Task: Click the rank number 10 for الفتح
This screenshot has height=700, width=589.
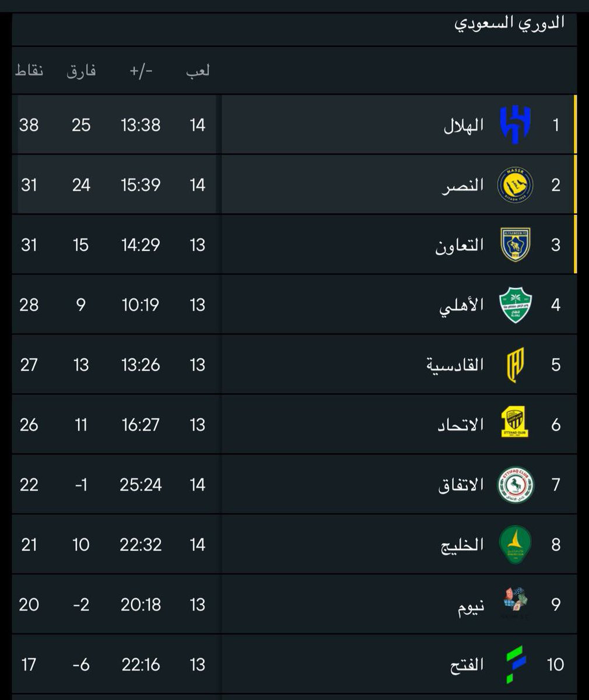Action: click(555, 664)
